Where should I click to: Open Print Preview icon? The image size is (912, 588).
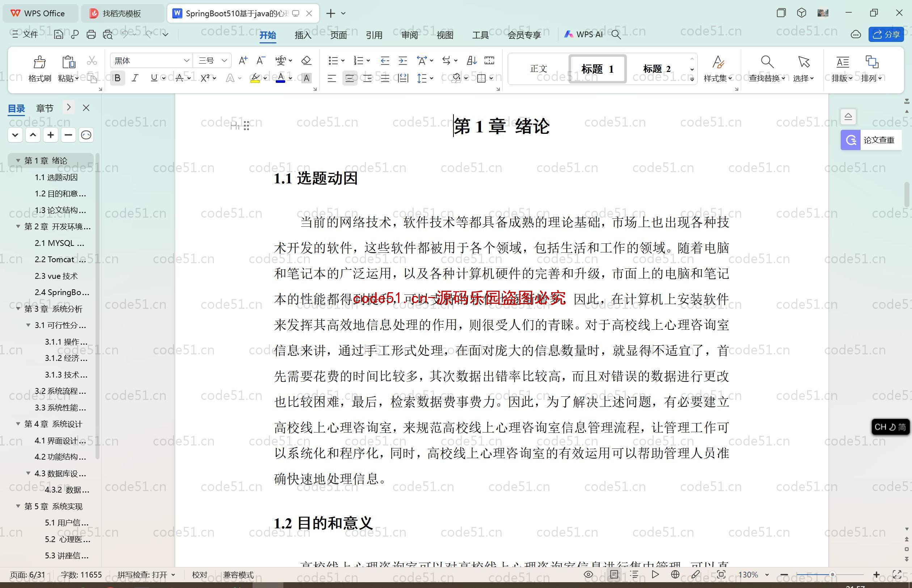click(108, 34)
